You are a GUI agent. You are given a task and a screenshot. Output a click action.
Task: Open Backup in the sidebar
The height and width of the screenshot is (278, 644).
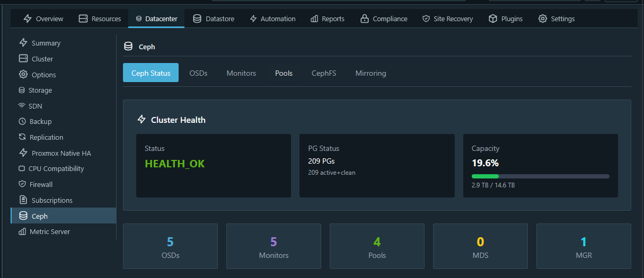(x=64, y=121)
